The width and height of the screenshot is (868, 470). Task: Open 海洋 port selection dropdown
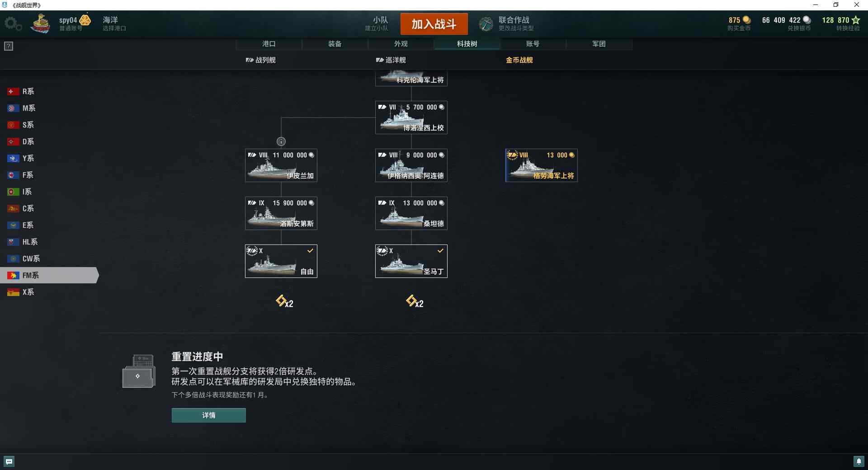114,23
